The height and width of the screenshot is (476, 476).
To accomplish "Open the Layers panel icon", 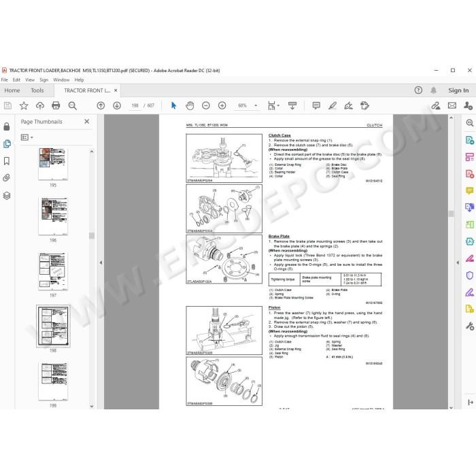I will pos(7,196).
